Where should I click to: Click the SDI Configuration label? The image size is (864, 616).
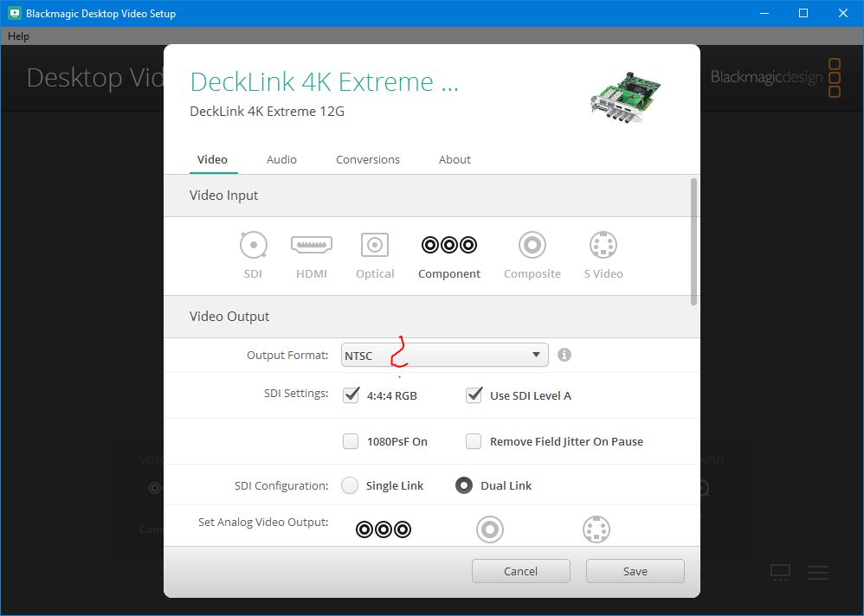click(281, 485)
